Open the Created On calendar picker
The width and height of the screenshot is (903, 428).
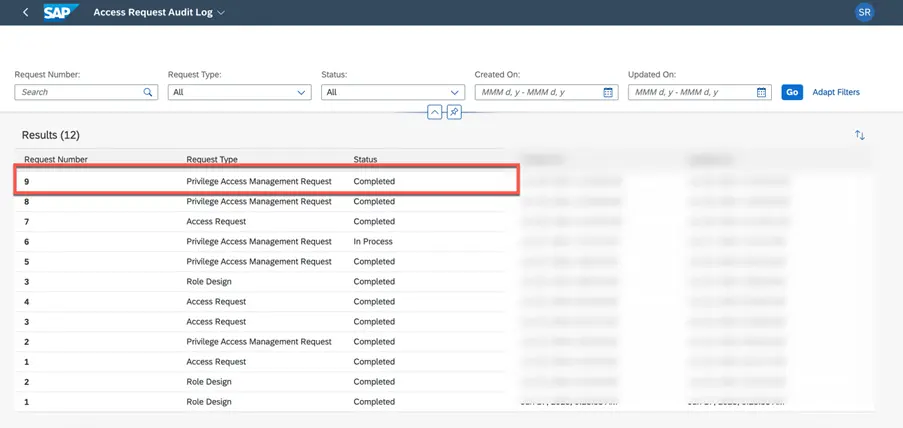click(608, 92)
